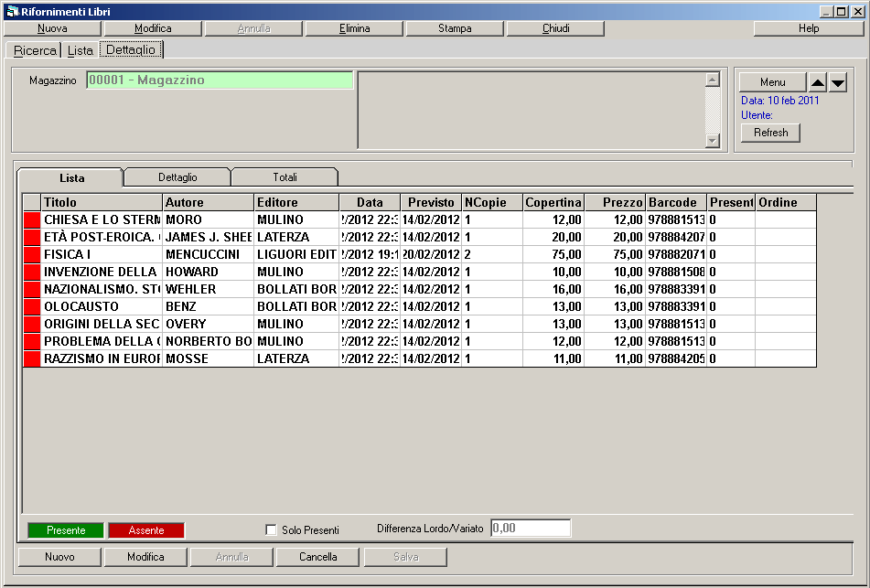Open the inner Lista tab
This screenshot has height=588, width=870.
coord(71,178)
